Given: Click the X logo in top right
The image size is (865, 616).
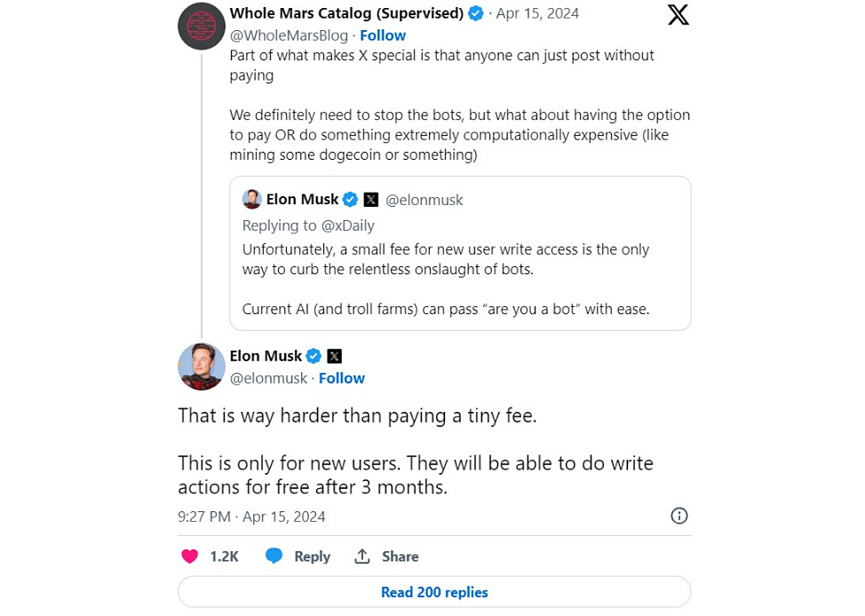Looking at the screenshot, I should pos(678,15).
